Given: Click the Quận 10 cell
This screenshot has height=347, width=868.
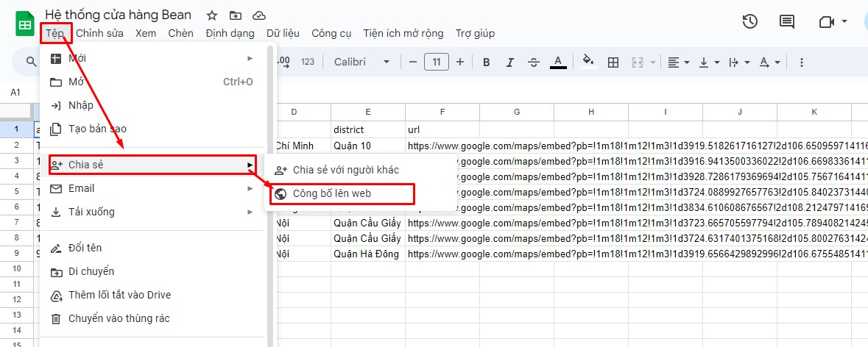Looking at the screenshot, I should [368, 146].
